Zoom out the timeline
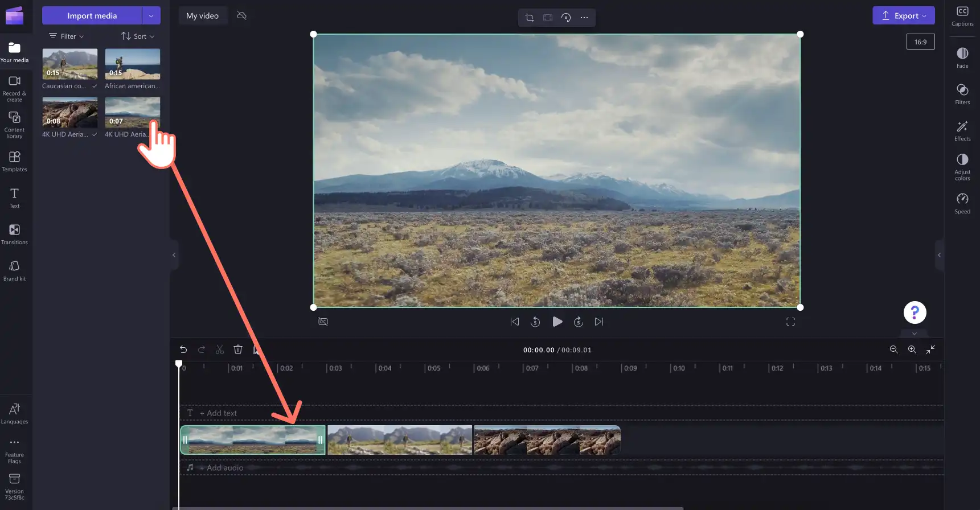980x510 pixels. click(893, 349)
